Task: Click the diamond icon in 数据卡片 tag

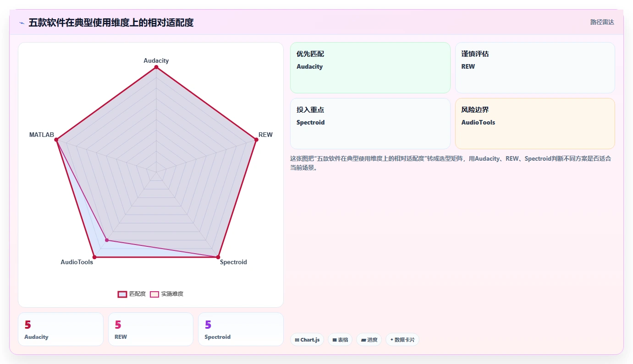Action: point(392,340)
